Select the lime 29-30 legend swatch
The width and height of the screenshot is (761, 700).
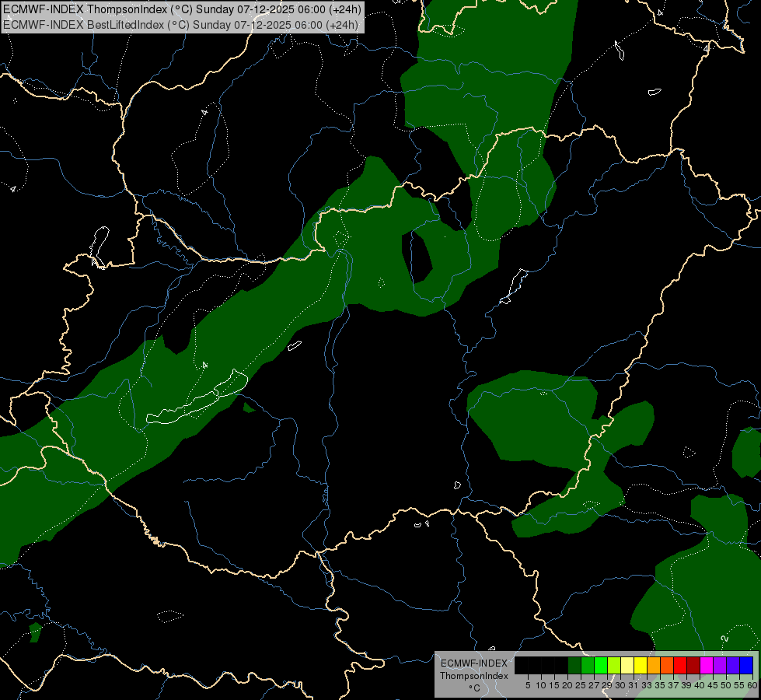click(614, 665)
